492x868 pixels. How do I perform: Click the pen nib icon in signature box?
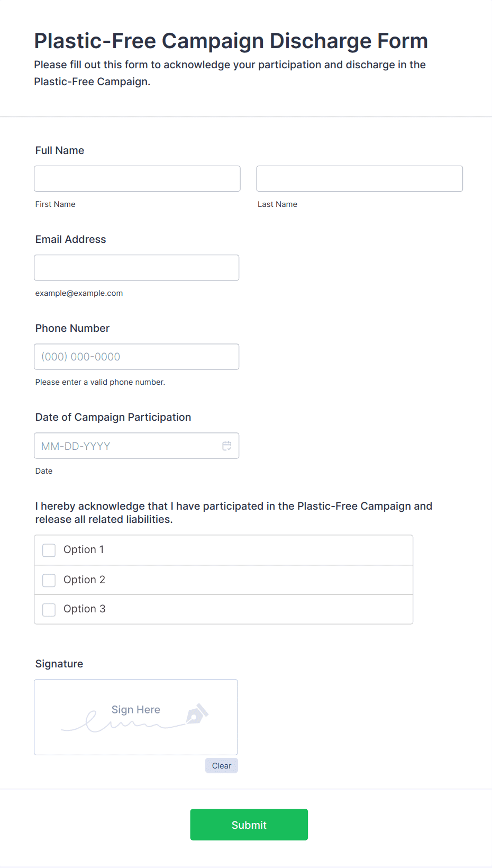197,714
